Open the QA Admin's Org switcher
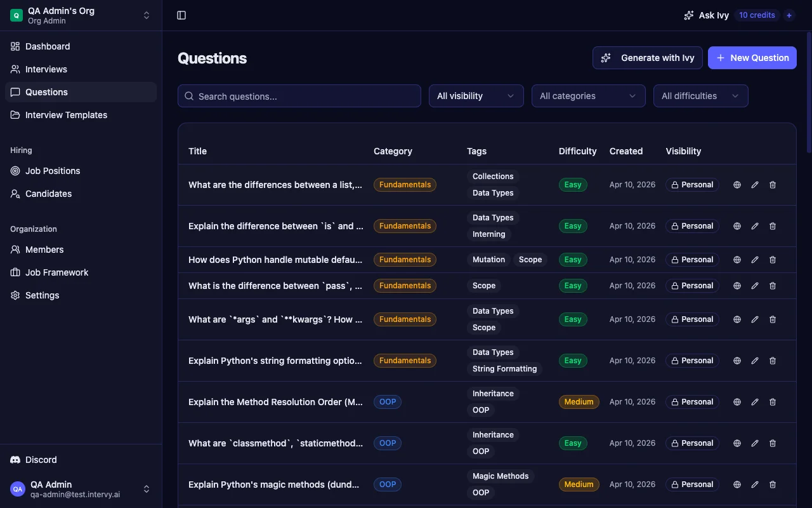 pos(79,15)
